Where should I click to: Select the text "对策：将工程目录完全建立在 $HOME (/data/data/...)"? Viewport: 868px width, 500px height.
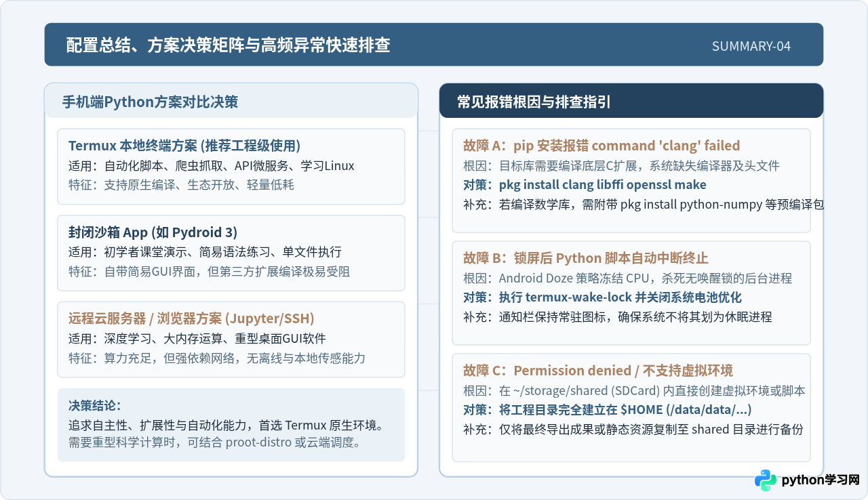[607, 409]
